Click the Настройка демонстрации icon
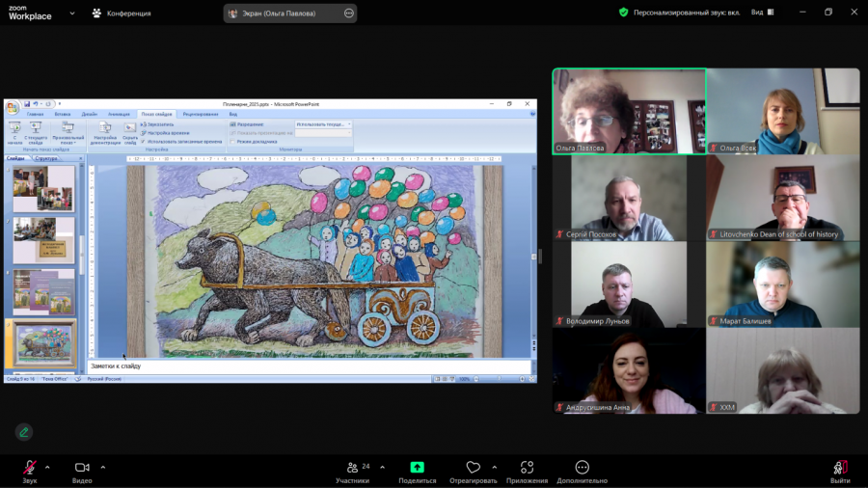Image resolution: width=868 pixels, height=488 pixels. pyautogui.click(x=104, y=128)
